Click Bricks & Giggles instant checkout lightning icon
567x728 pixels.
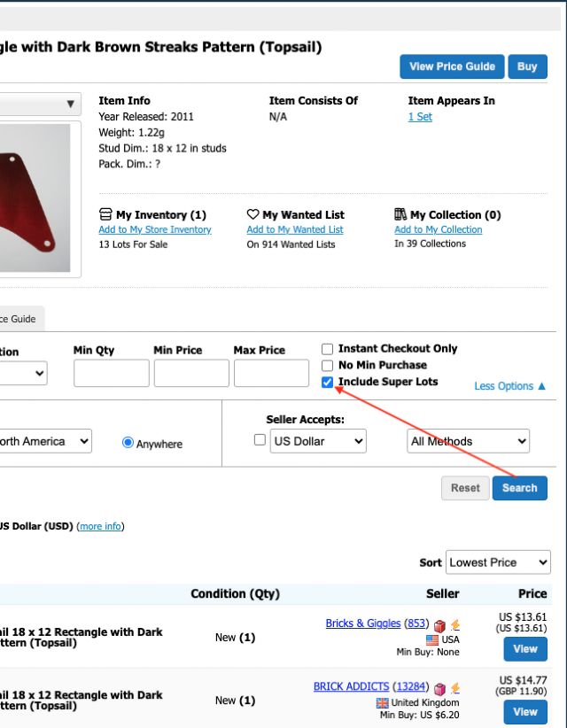tap(455, 624)
